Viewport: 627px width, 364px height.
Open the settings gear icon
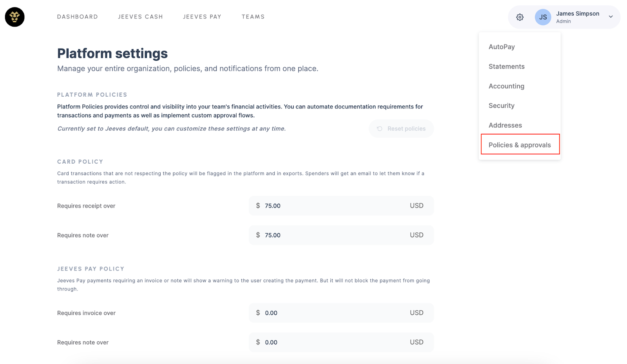click(520, 17)
